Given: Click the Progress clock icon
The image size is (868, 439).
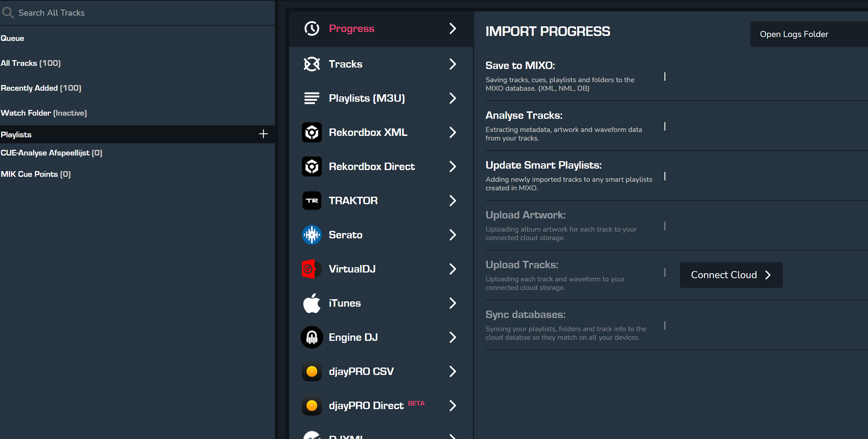Looking at the screenshot, I should click(x=312, y=28).
